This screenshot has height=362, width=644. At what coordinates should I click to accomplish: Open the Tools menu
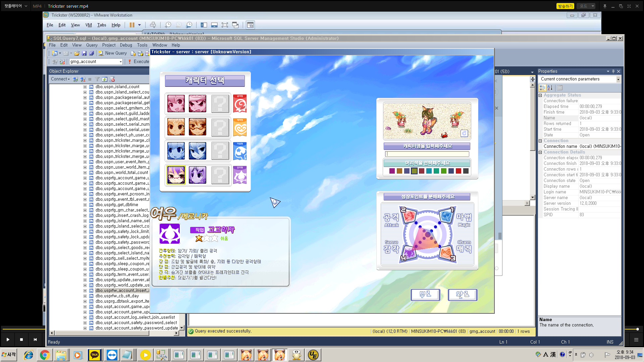coord(142,45)
